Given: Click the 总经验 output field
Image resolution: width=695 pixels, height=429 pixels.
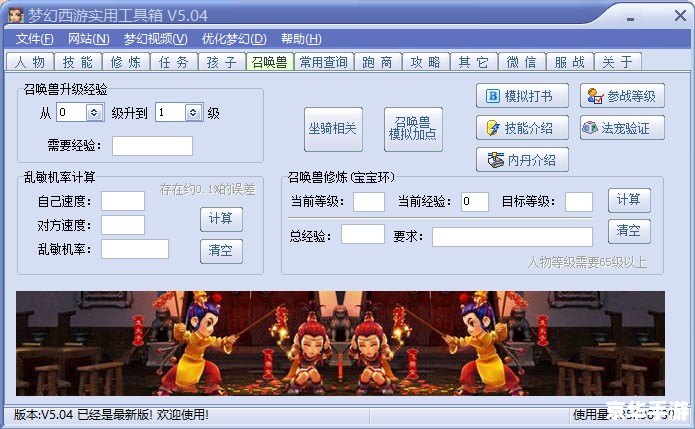Looking at the screenshot, I should click(363, 234).
